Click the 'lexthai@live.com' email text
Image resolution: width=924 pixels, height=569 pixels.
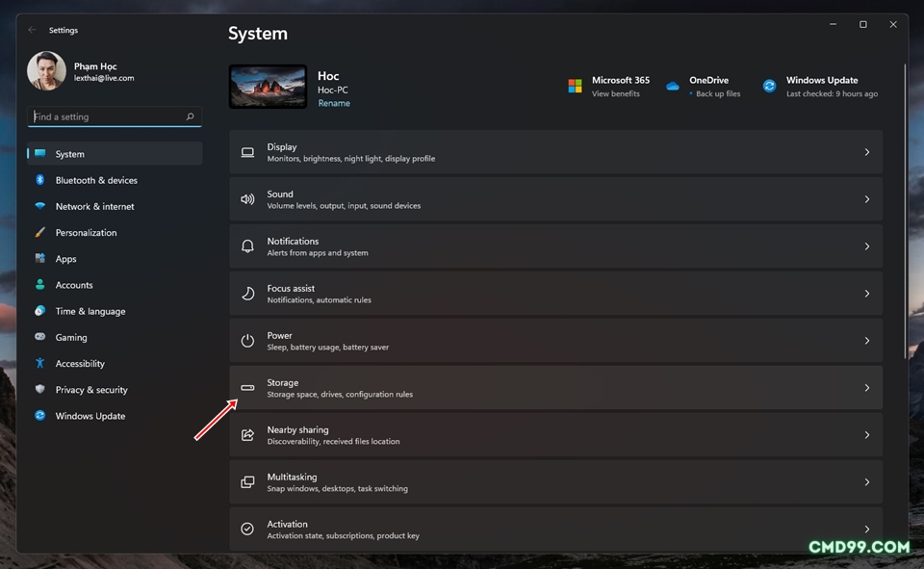(x=104, y=78)
